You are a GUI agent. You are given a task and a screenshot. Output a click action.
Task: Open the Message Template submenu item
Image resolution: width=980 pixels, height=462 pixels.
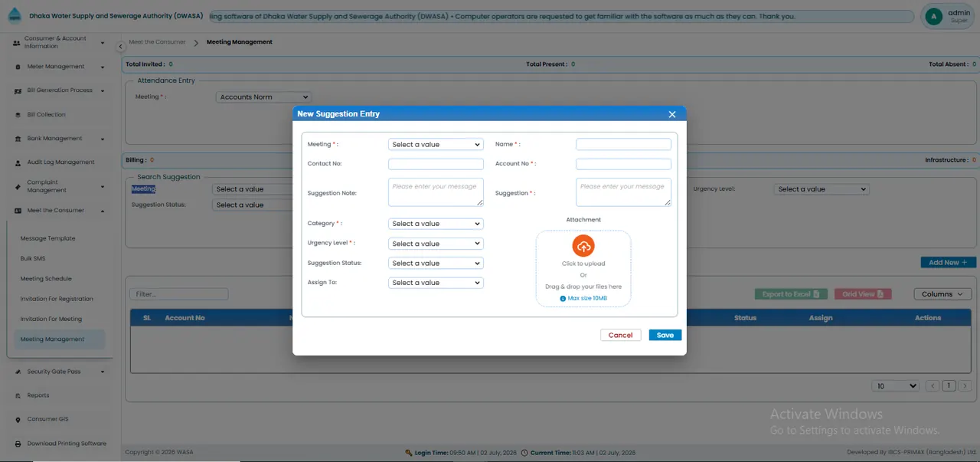click(x=47, y=238)
